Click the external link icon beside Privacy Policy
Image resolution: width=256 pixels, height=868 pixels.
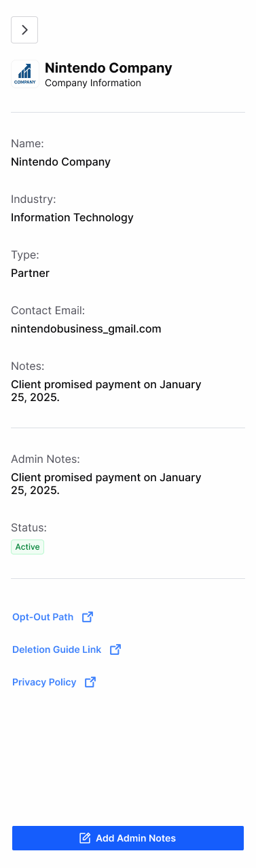pos(90,682)
